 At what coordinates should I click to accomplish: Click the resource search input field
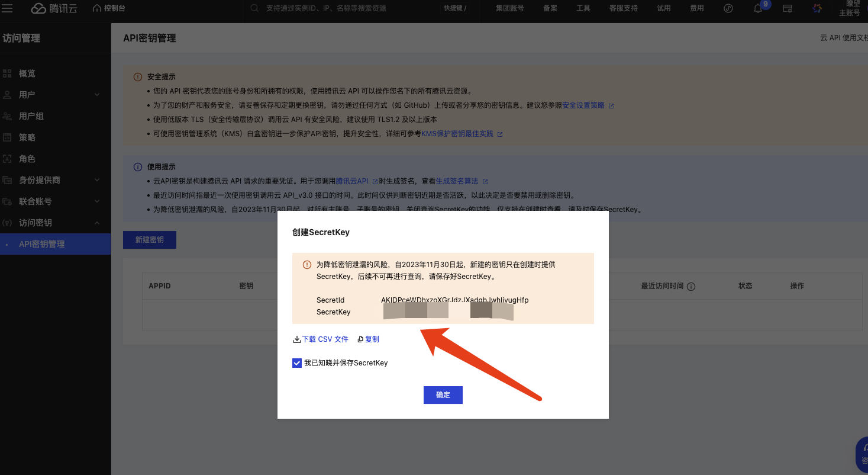click(x=343, y=8)
